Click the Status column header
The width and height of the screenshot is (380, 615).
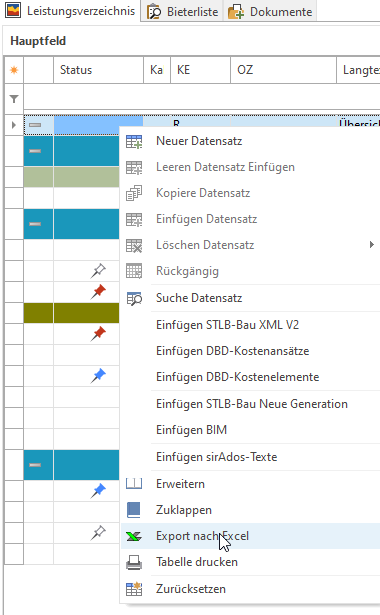pos(98,70)
